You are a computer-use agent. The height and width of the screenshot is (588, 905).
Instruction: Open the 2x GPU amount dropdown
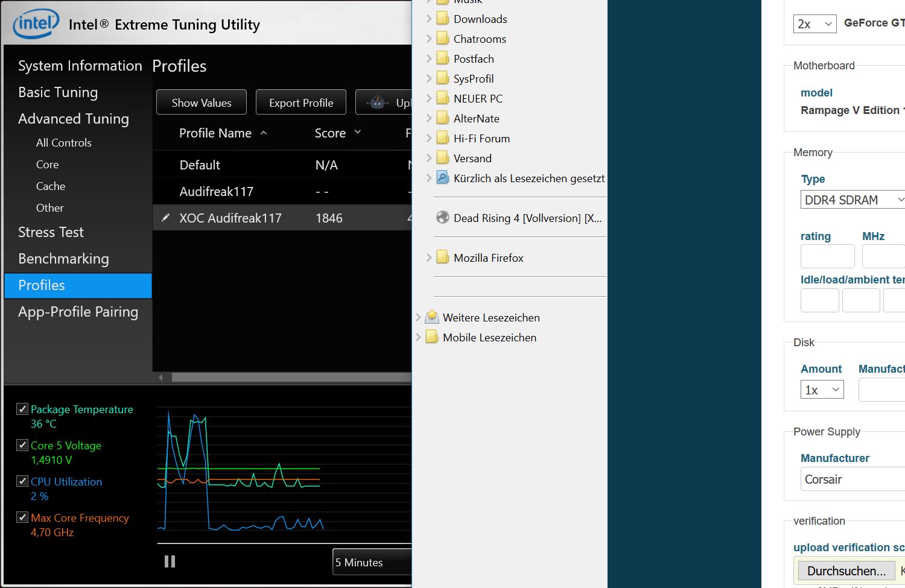[815, 24]
